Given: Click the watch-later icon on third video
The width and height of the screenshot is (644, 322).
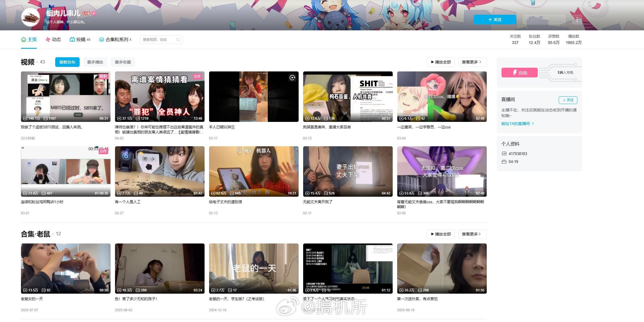Looking at the screenshot, I should pos(292,78).
